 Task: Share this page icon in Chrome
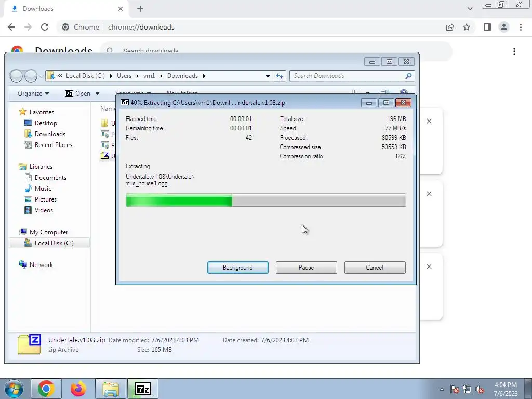(x=450, y=27)
